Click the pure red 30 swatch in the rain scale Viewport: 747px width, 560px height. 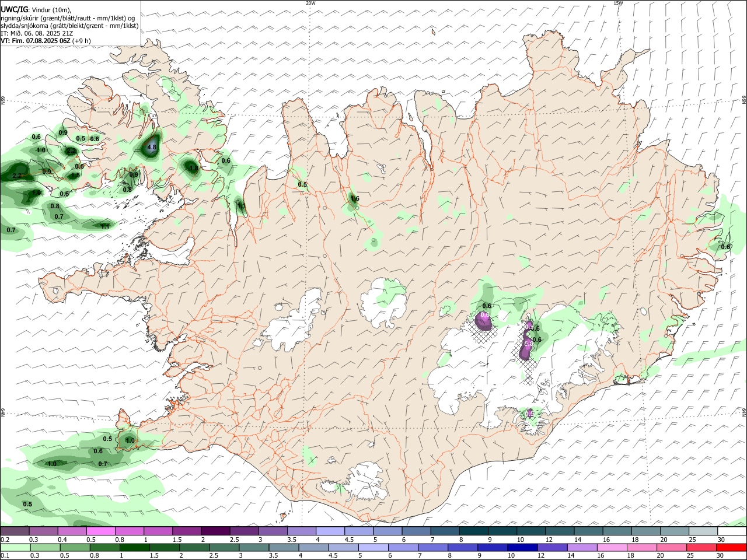coord(731,547)
